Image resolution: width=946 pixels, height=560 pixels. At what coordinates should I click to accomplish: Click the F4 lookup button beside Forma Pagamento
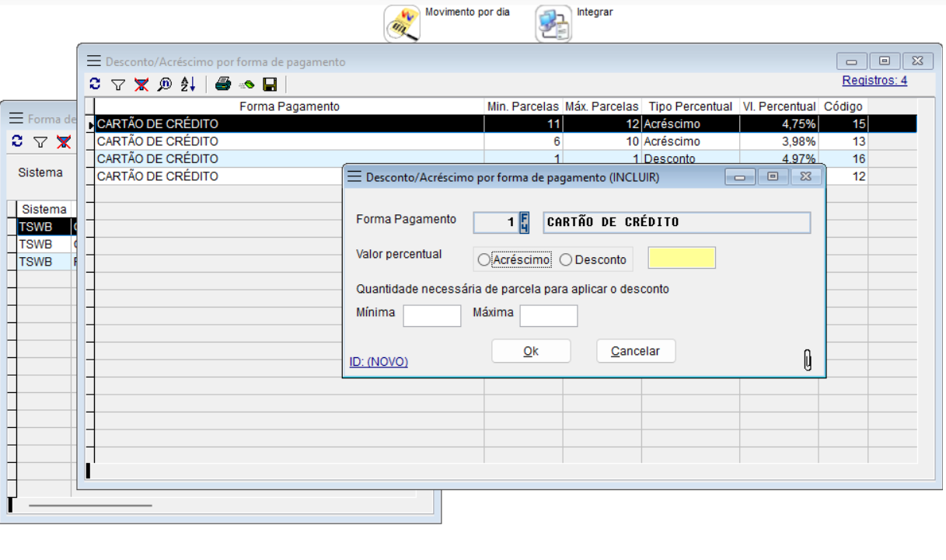[525, 222]
